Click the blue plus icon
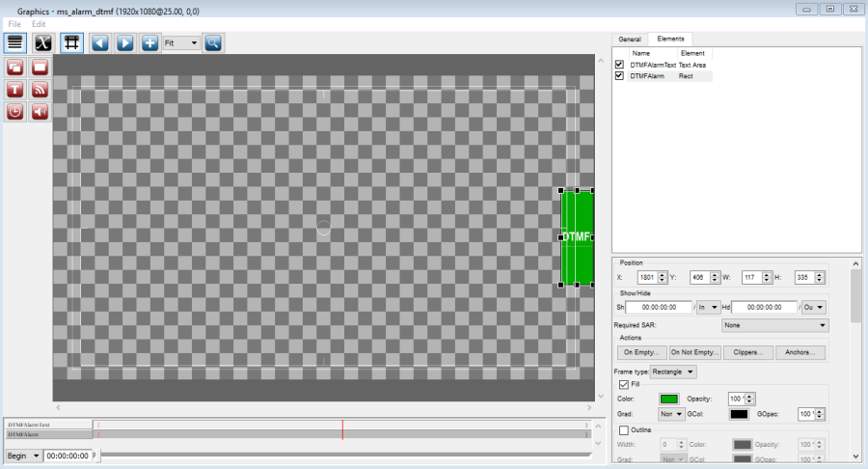Screen dimensions: 868x469 coord(150,42)
